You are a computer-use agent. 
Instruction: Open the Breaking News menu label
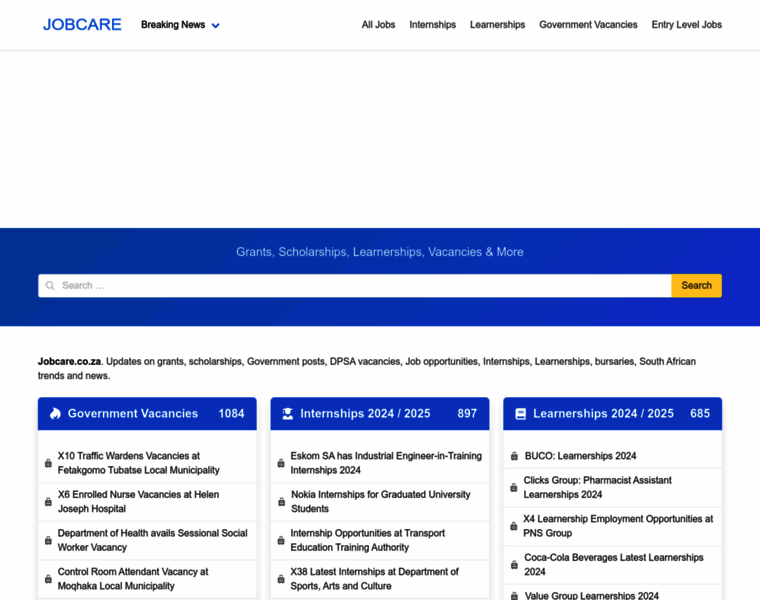tap(173, 25)
